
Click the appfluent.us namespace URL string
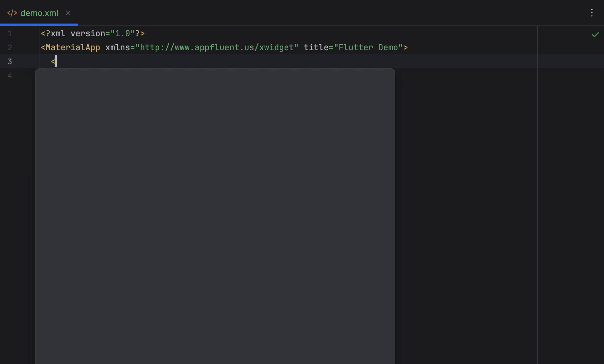point(217,48)
